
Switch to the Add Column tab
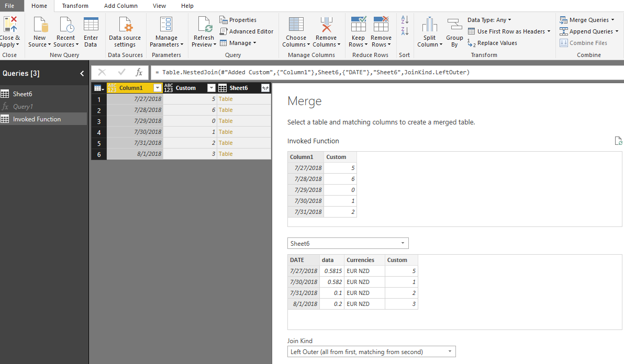click(120, 6)
